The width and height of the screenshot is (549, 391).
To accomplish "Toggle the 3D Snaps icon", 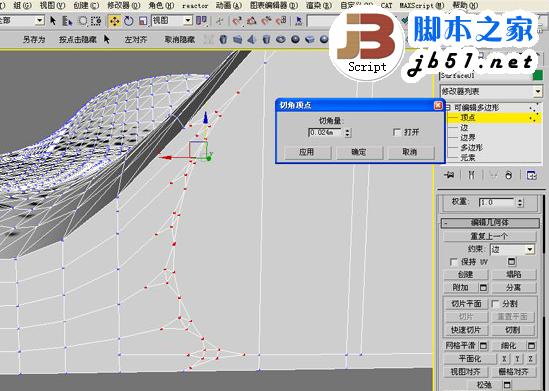I will coord(237,21).
